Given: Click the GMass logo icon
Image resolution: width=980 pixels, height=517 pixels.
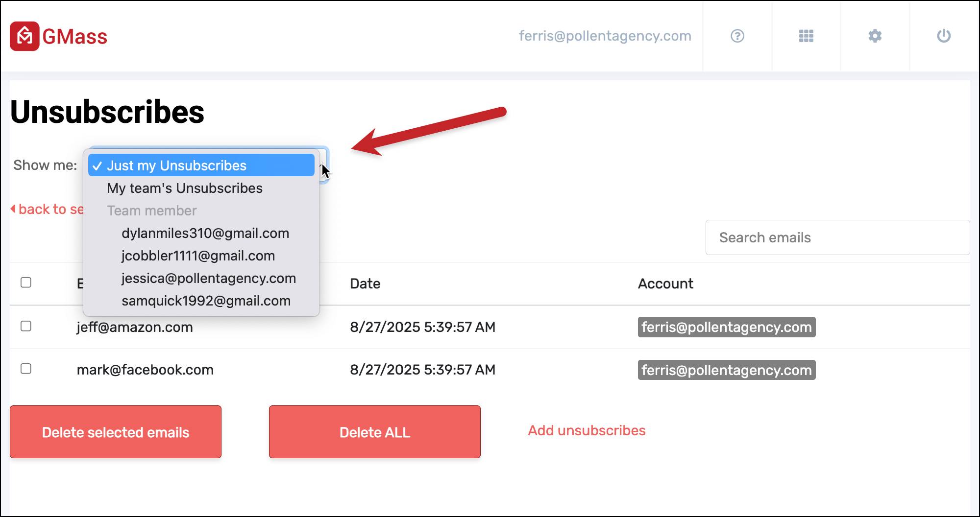Looking at the screenshot, I should pyautogui.click(x=24, y=36).
